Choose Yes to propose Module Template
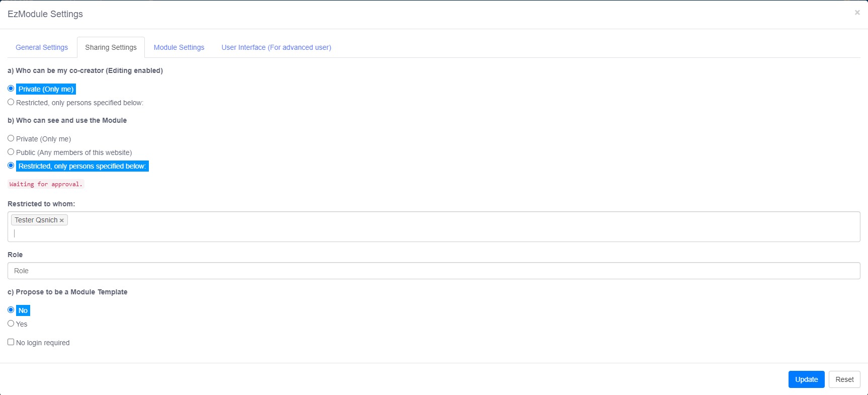Viewport: 868px width, 395px height. pyautogui.click(x=11, y=324)
